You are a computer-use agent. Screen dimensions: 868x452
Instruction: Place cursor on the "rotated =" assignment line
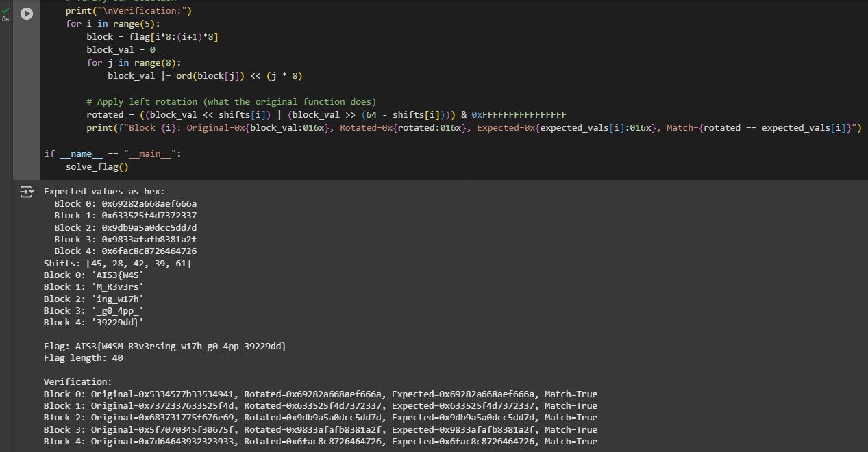[274, 114]
